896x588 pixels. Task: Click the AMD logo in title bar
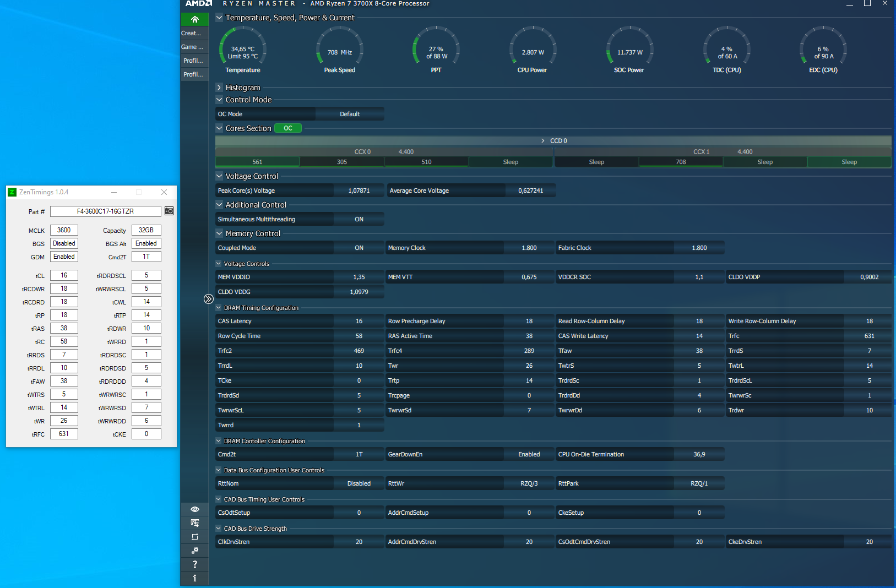click(x=199, y=3)
